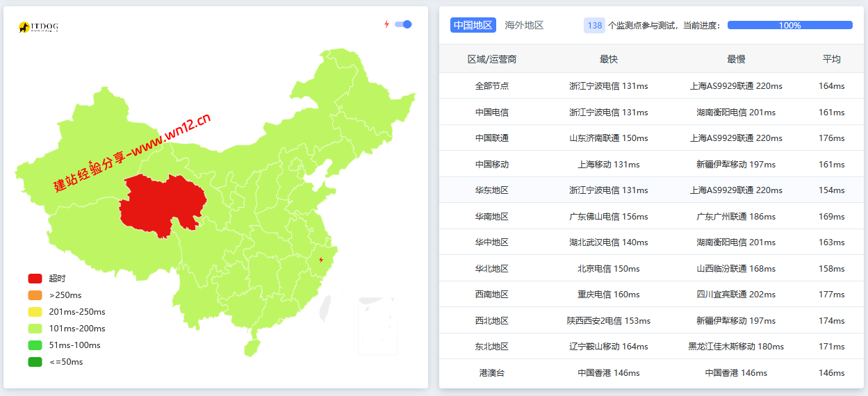Click 新疆伊犁移动 197ms in 中国移动 row
This screenshot has height=396, width=868.
coord(736,165)
